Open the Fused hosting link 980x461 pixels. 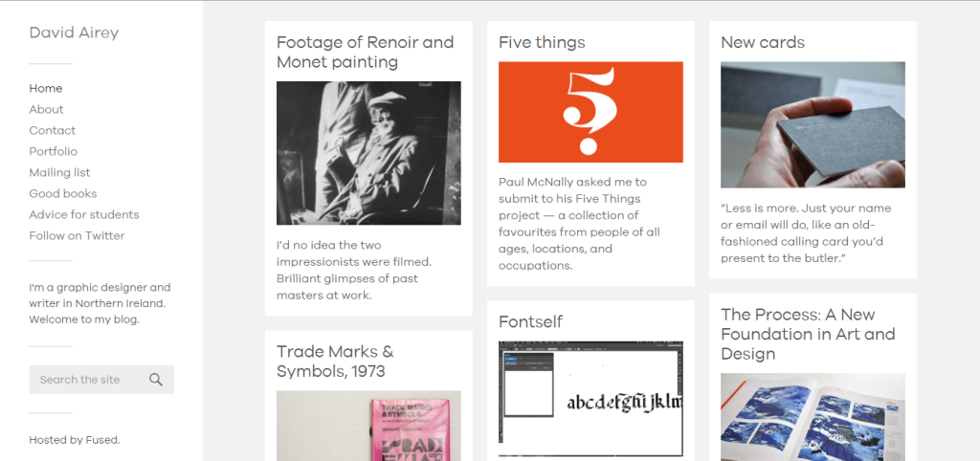[101, 440]
